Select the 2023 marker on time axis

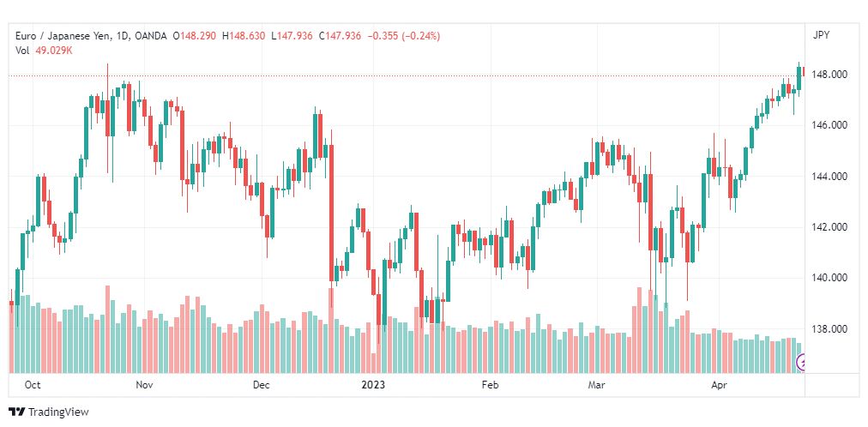pos(372,385)
